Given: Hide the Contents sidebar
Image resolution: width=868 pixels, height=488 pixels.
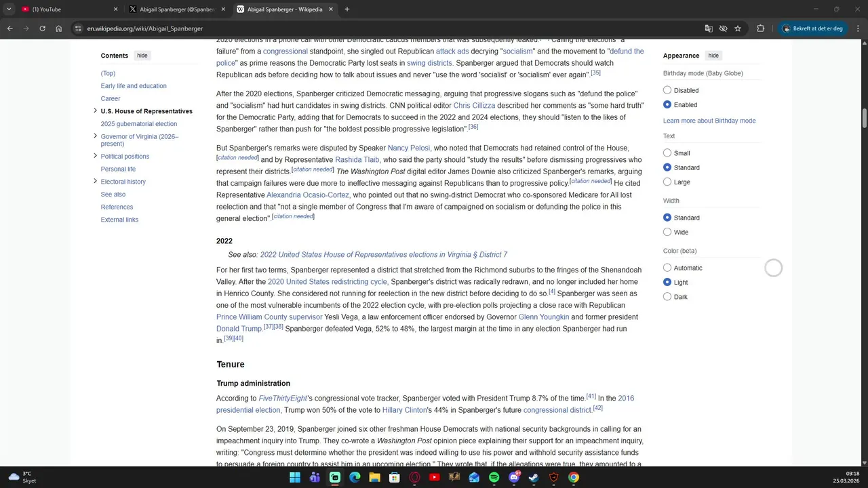Looking at the screenshot, I should 142,56.
